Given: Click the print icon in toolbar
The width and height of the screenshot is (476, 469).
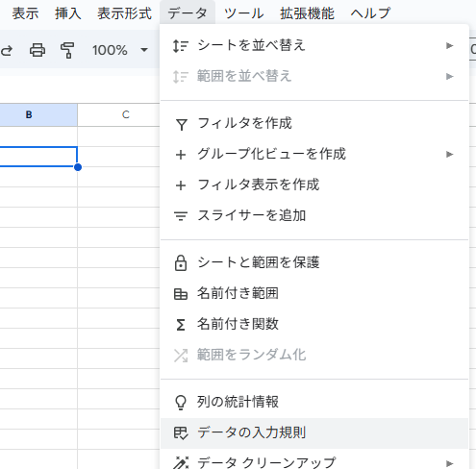Looking at the screenshot, I should [38, 50].
